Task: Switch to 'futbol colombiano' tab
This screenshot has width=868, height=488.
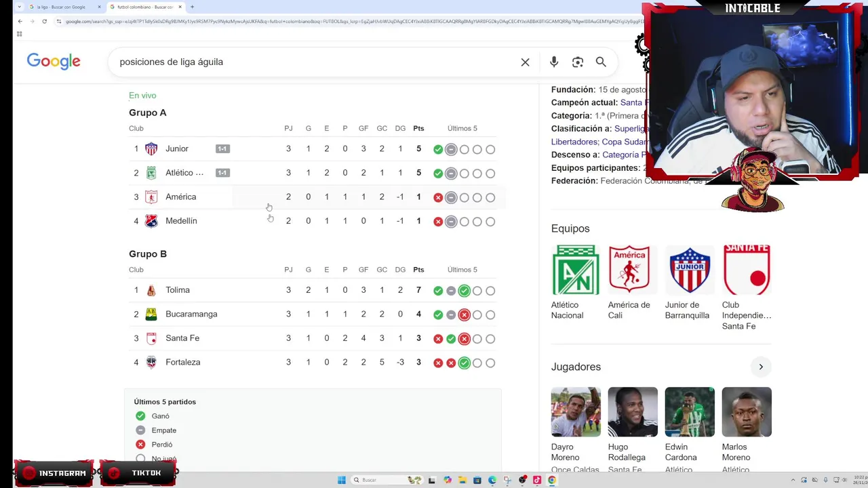Action: click(x=145, y=7)
